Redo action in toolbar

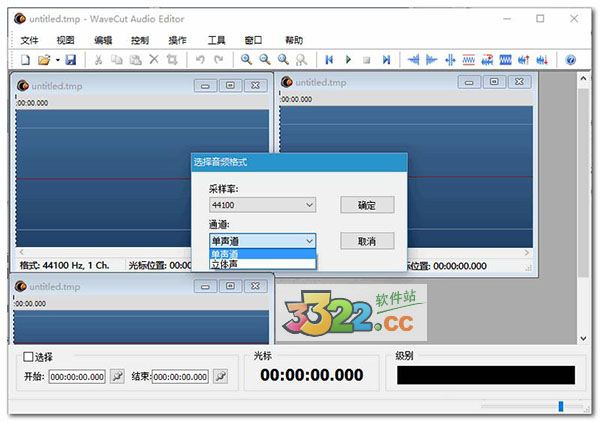(x=218, y=60)
